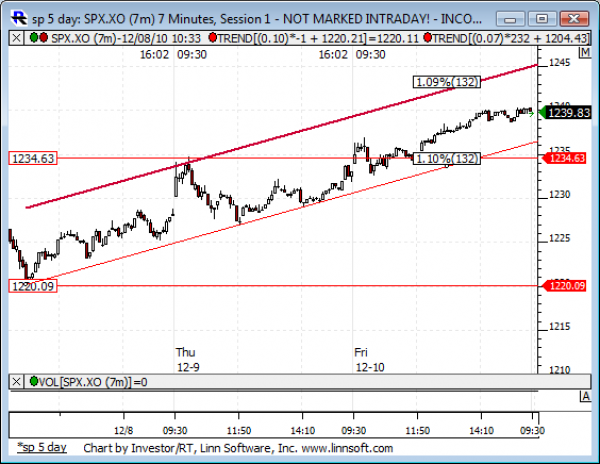This screenshot has height=464, width=600.
Task: Click the green SPX.XO instrument dot
Action: (x=34, y=37)
